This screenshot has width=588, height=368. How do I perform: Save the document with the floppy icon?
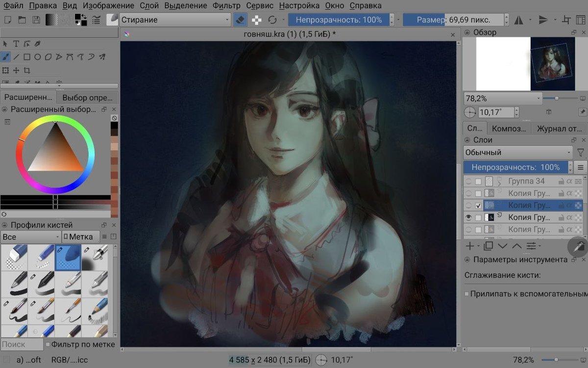click(36, 20)
